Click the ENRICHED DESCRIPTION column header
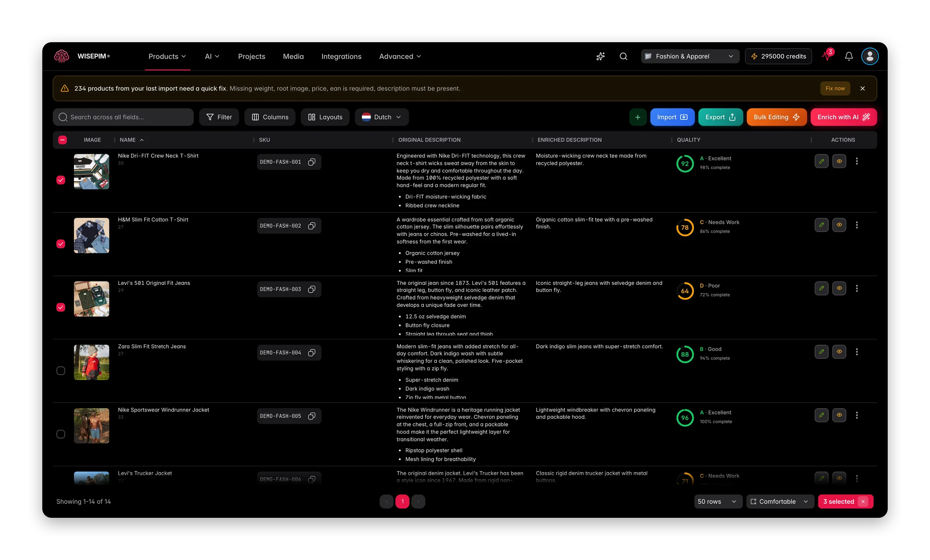The image size is (930, 560). (570, 140)
